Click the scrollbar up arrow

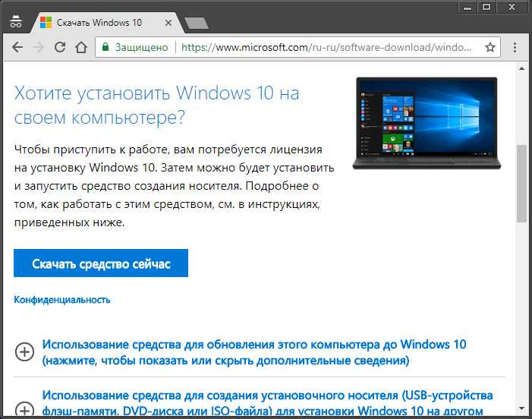(x=521, y=69)
